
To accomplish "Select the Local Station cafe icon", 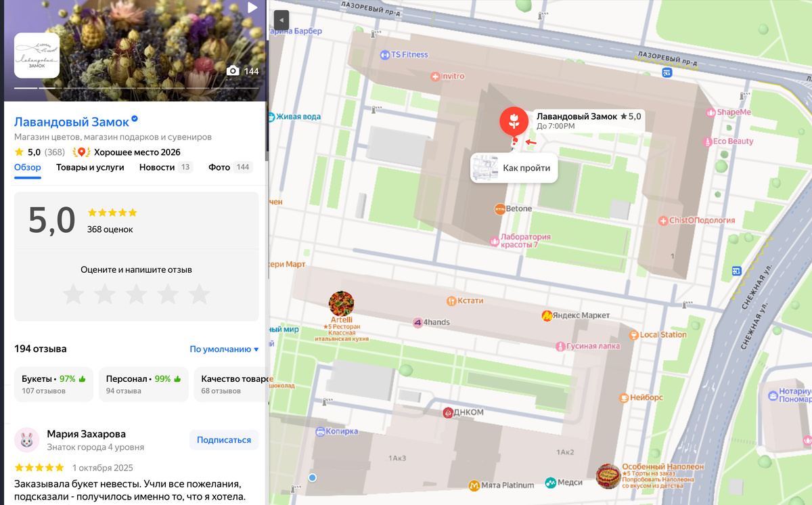I will point(633,334).
